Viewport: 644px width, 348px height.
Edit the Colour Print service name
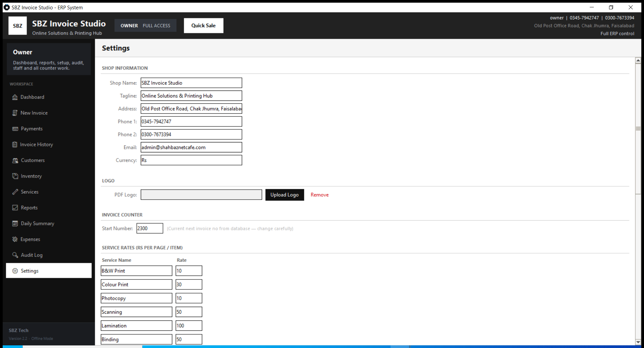pos(136,284)
